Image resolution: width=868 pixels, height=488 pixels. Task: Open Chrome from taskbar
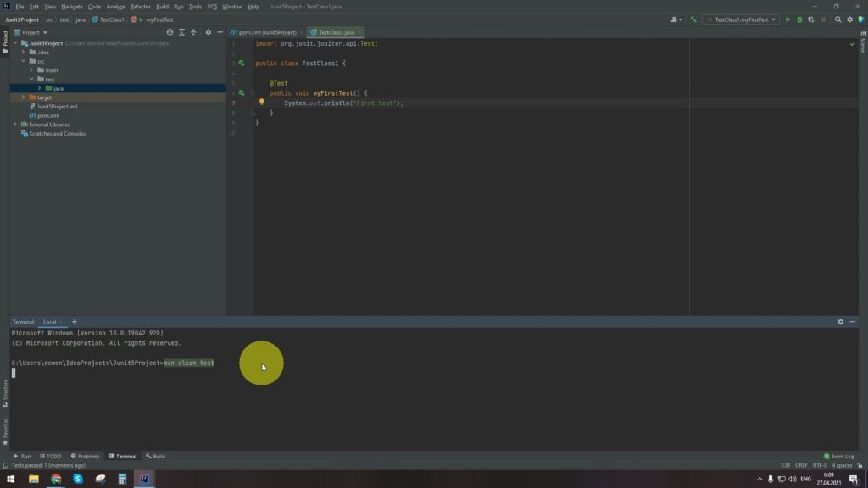pyautogui.click(x=56, y=479)
